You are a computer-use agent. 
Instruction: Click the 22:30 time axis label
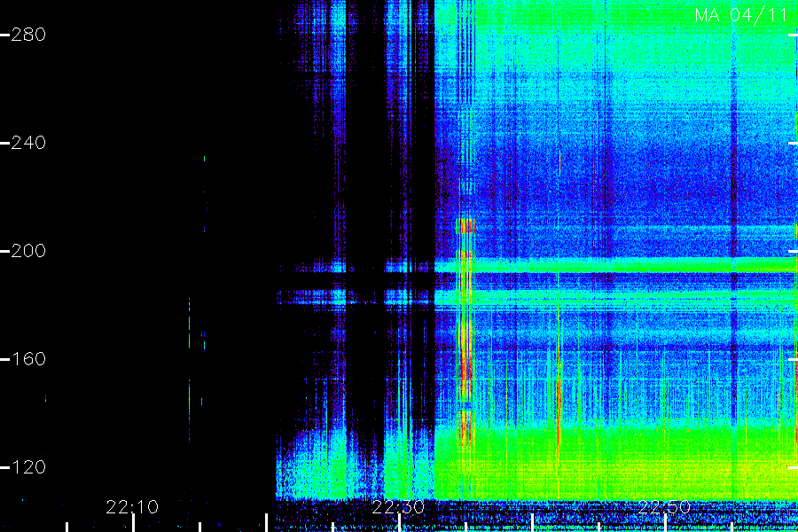coord(398,507)
